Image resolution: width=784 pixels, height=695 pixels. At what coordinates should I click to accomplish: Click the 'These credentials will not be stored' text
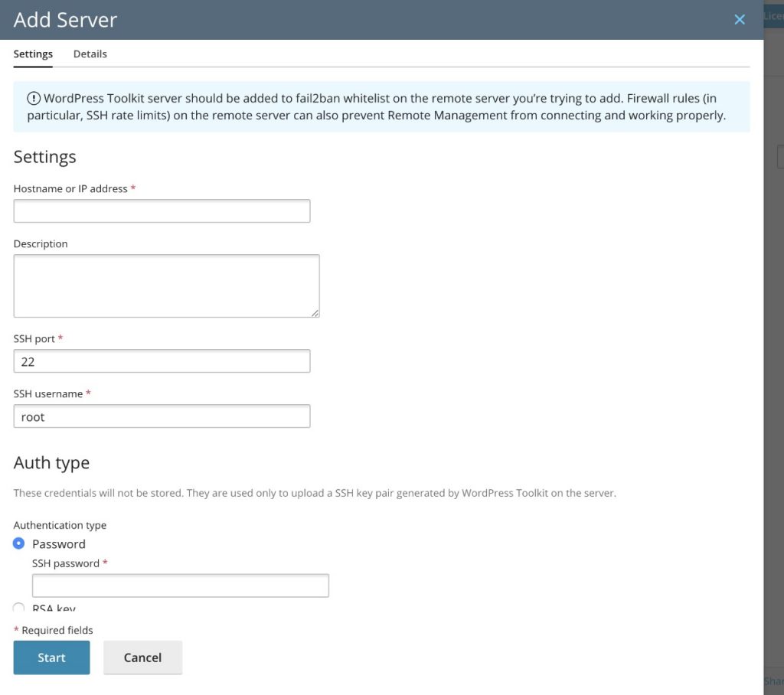coord(315,493)
